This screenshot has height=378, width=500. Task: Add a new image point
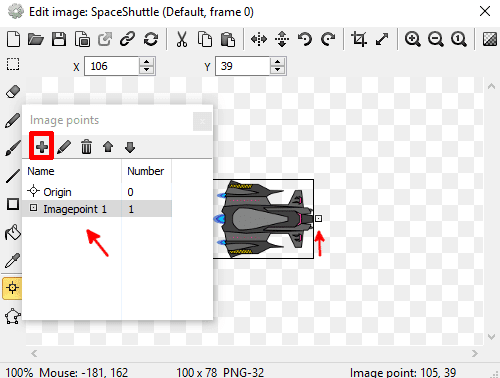point(42,147)
